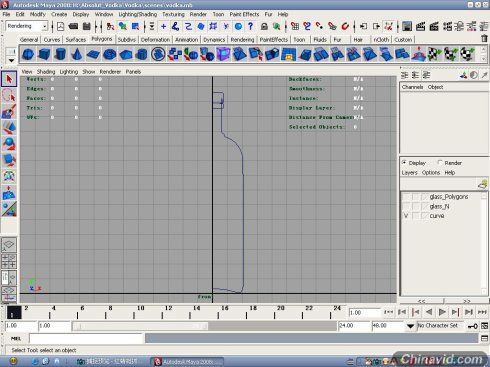
Task: Activate the Rotate tool in toolbox
Action: coord(9,143)
